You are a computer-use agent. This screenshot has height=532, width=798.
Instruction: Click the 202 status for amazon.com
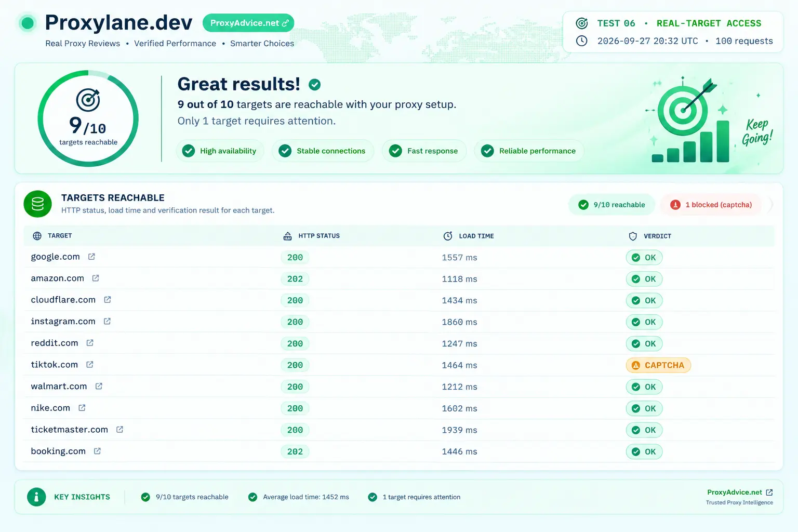(295, 279)
